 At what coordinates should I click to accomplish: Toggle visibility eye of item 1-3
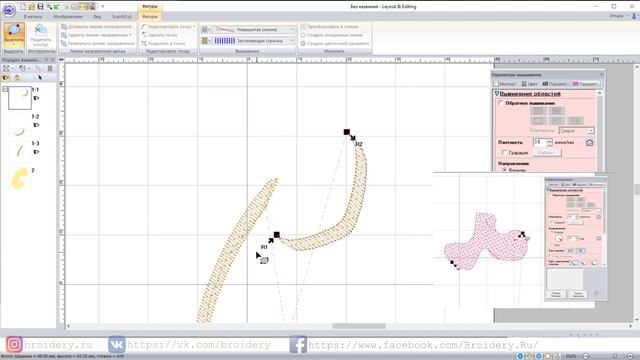[x=36, y=152]
